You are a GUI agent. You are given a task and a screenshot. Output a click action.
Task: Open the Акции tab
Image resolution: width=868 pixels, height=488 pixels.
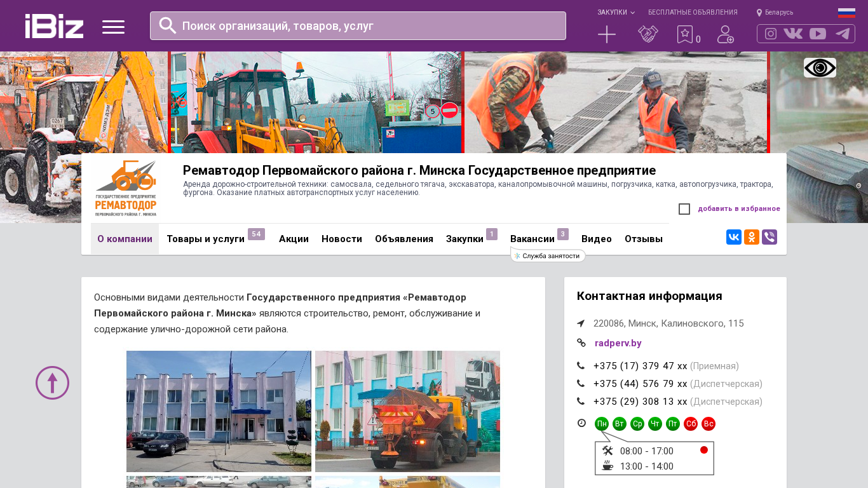[x=294, y=239]
